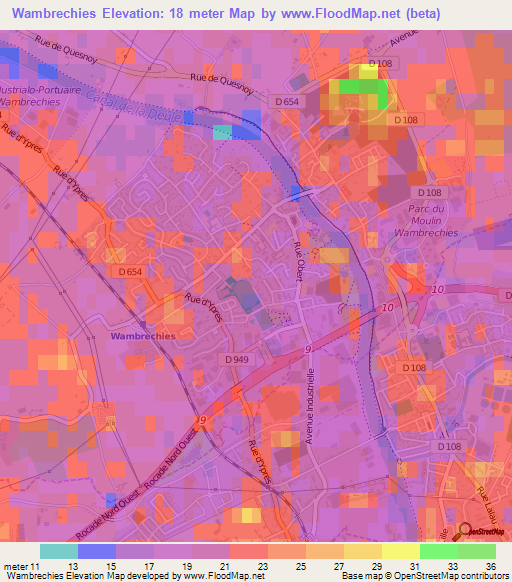Click the Canal de la Deûle label
512x582 pixels.
click(134, 107)
